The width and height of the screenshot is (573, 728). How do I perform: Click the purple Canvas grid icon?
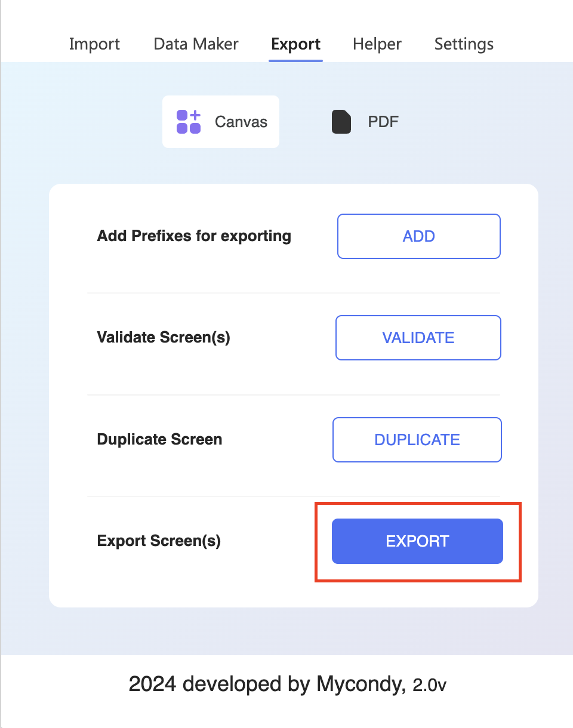coord(189,122)
